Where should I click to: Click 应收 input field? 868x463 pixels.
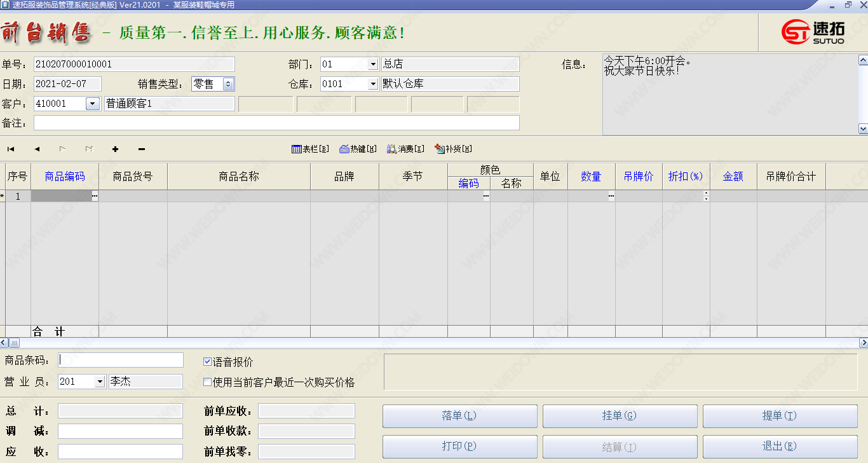120,452
